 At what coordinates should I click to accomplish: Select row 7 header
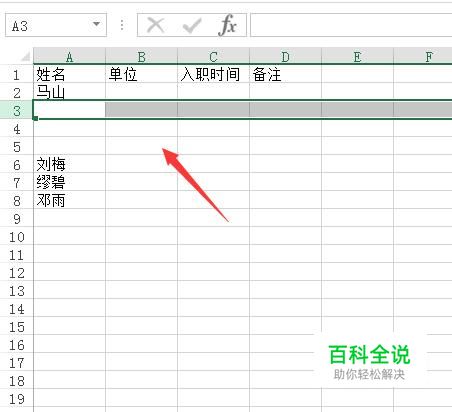[x=17, y=183]
